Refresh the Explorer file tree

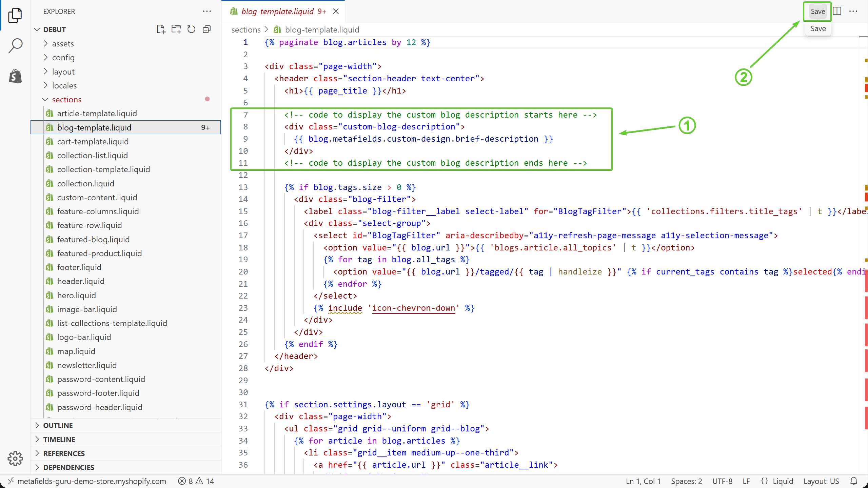191,29
